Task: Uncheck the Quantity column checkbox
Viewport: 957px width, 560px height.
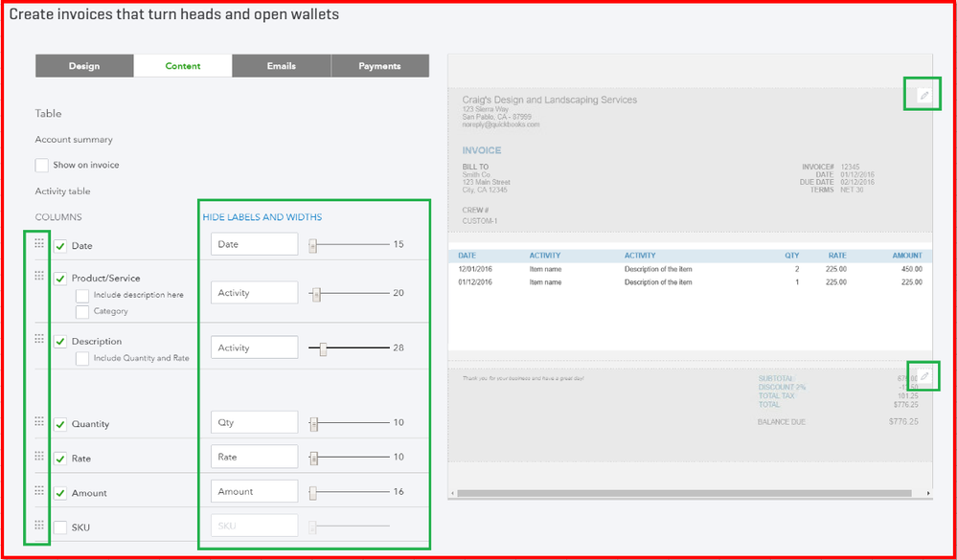Action: pyautogui.click(x=59, y=425)
